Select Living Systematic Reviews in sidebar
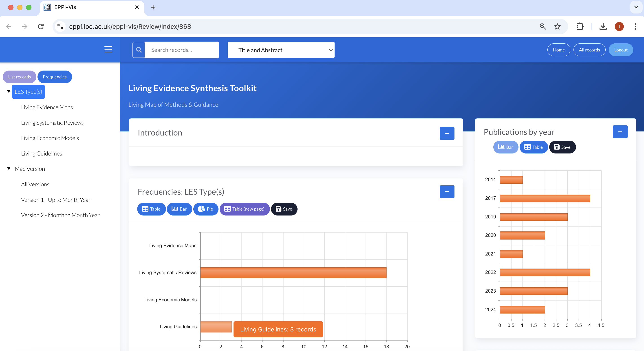This screenshot has width=644, height=351. tap(52, 123)
